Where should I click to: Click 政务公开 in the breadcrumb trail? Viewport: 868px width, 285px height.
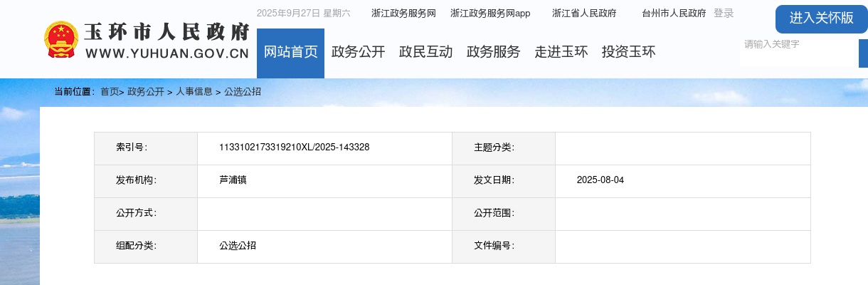click(146, 92)
